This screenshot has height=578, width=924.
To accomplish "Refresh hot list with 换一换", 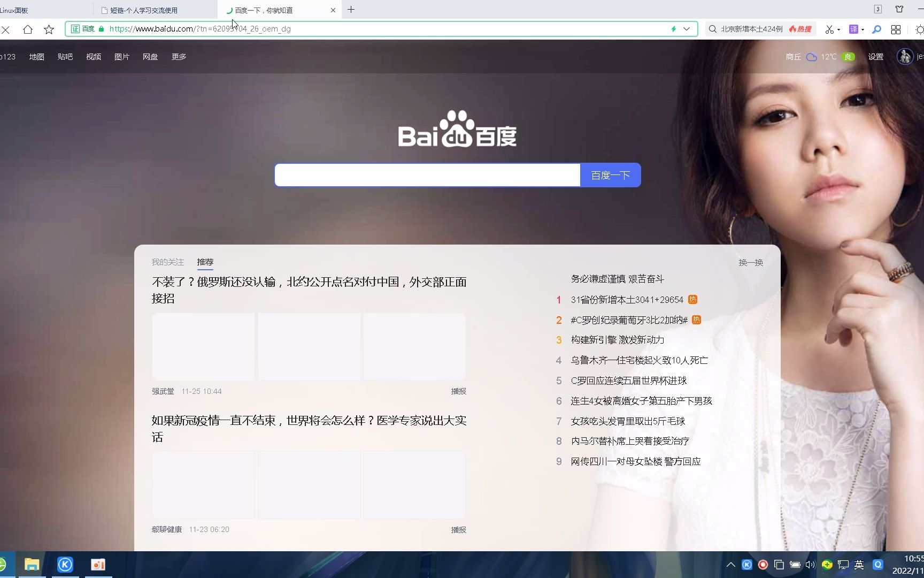I will [x=751, y=263].
